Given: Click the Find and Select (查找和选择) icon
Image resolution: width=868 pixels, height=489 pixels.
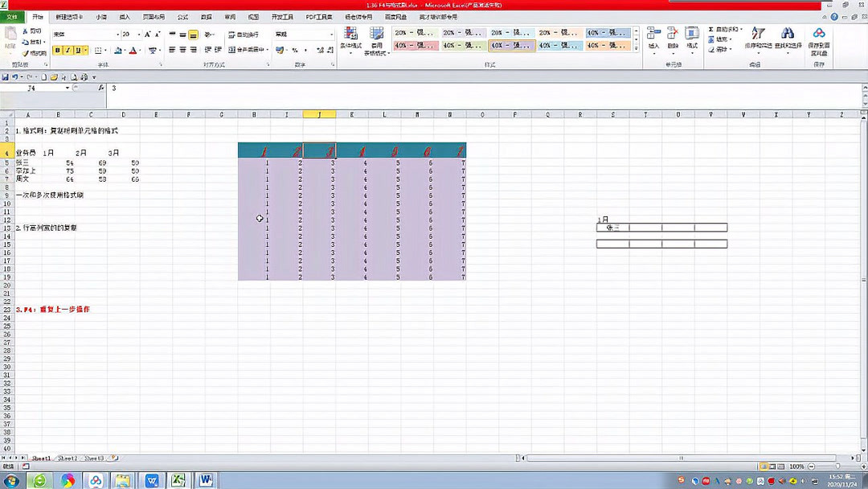Looking at the screenshot, I should click(788, 38).
